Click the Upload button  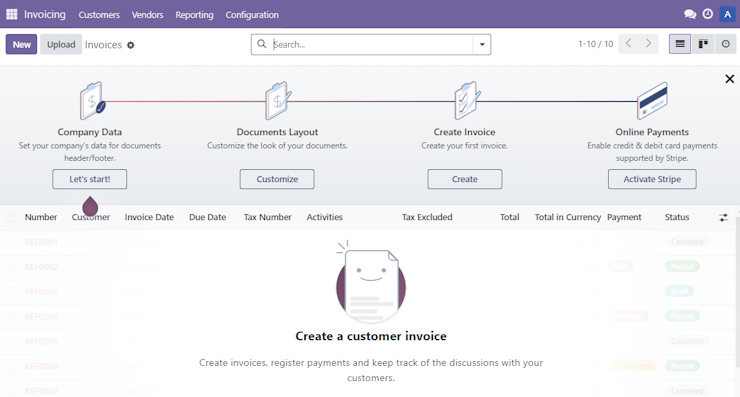[x=61, y=44]
